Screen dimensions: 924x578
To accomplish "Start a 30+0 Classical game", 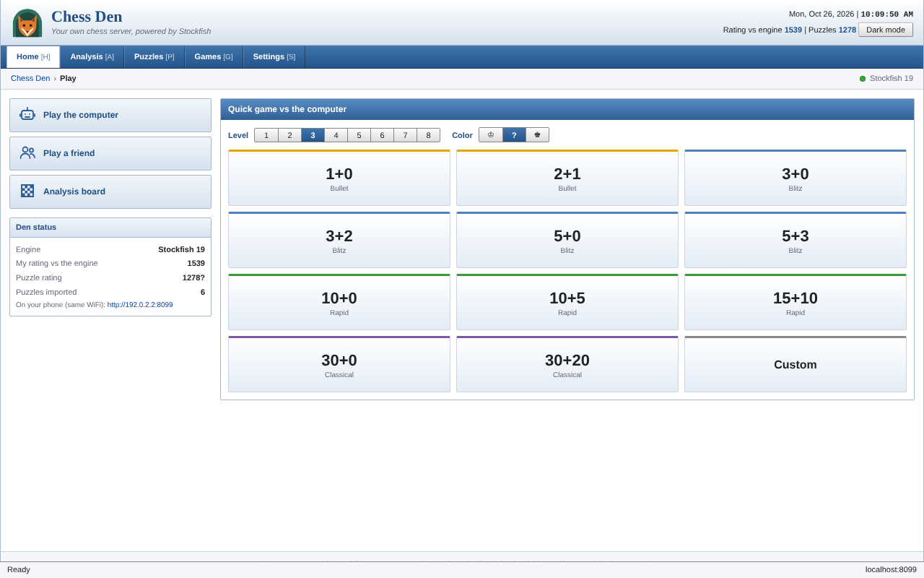I will pyautogui.click(x=339, y=364).
